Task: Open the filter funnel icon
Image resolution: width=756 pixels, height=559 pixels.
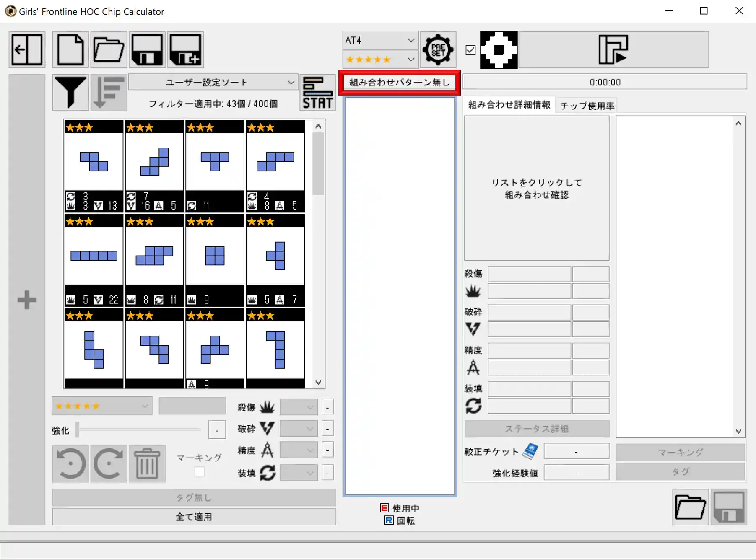Action: pos(70,93)
